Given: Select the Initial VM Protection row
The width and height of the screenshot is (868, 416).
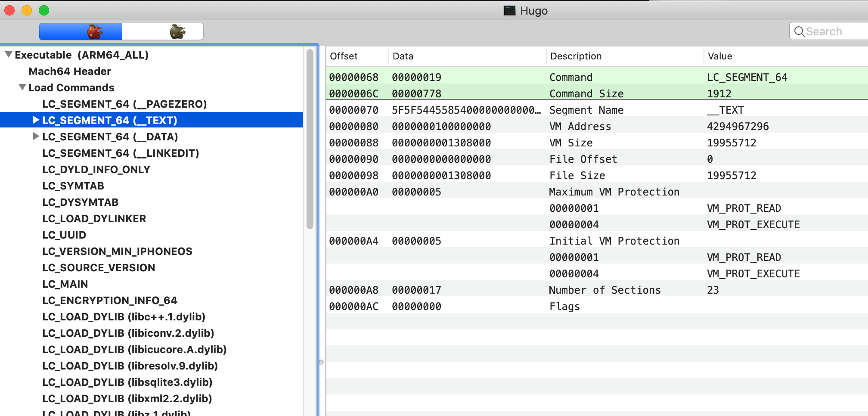Looking at the screenshot, I should 597,241.
